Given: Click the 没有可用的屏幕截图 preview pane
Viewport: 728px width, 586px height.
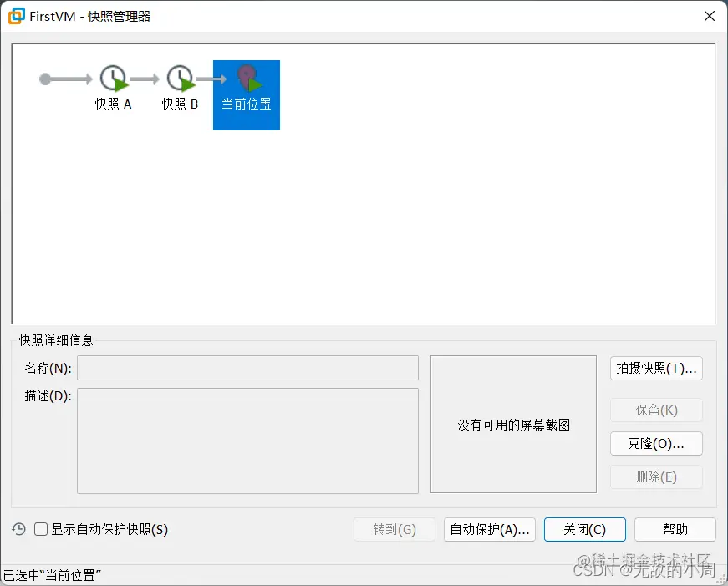Looking at the screenshot, I should click(x=513, y=425).
